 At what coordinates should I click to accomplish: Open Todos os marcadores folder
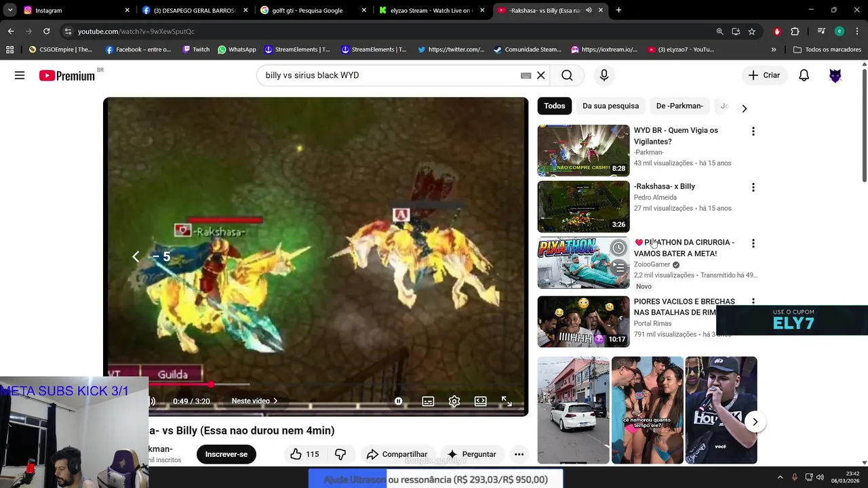[x=827, y=49]
